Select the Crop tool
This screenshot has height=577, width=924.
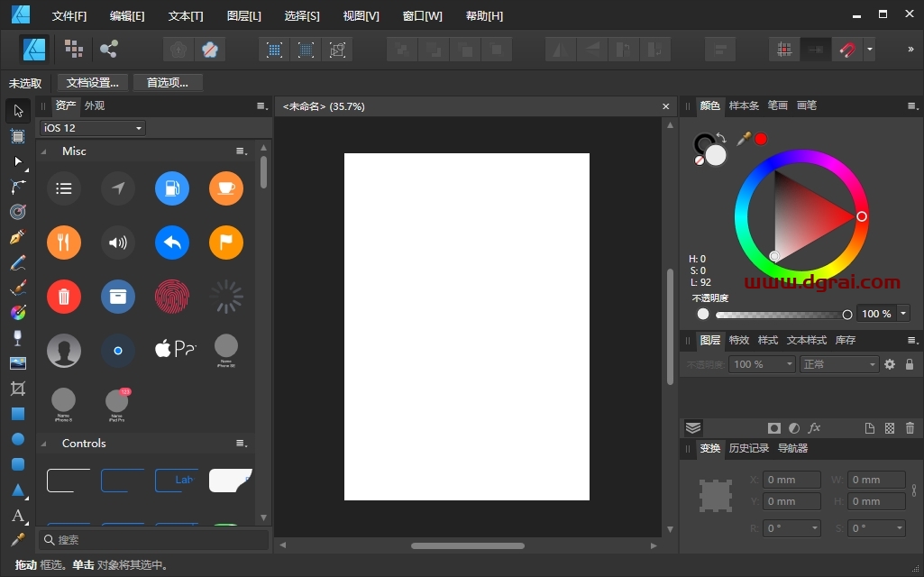tap(18, 389)
